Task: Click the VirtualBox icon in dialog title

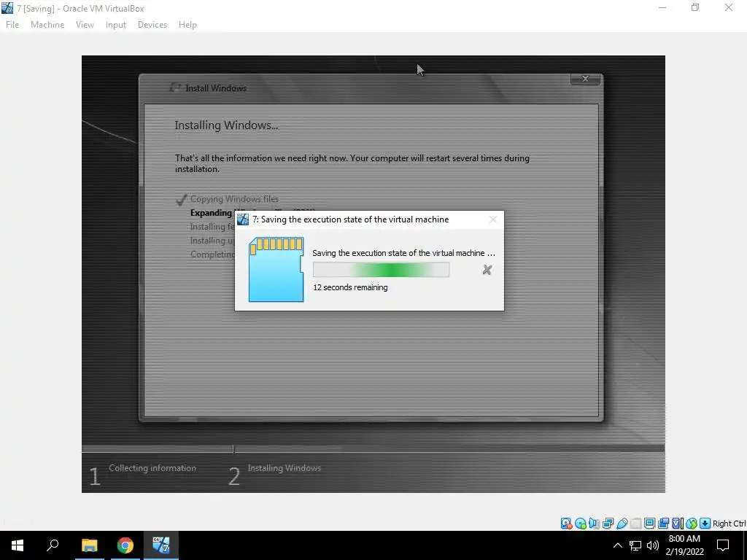Action: 243,219
